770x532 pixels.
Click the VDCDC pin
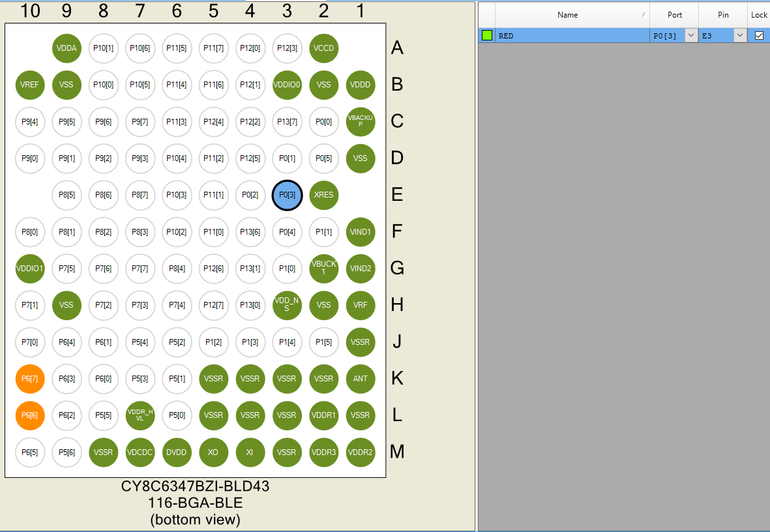tap(140, 452)
